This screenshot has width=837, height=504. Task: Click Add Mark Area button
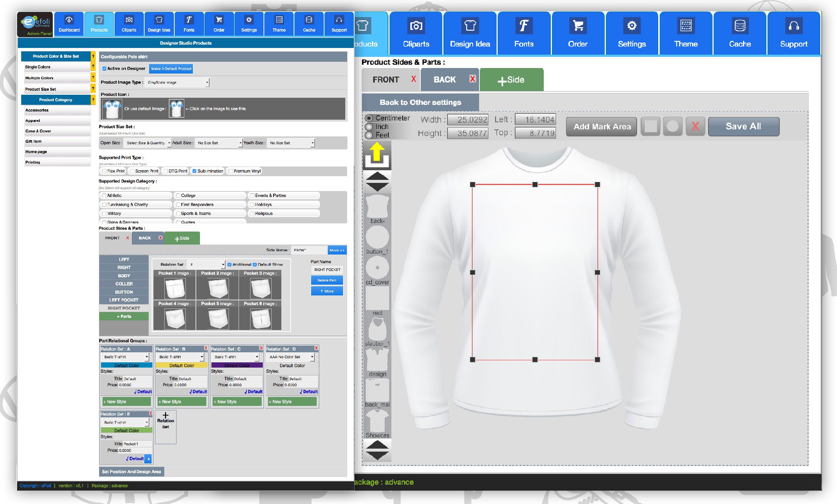click(x=602, y=126)
